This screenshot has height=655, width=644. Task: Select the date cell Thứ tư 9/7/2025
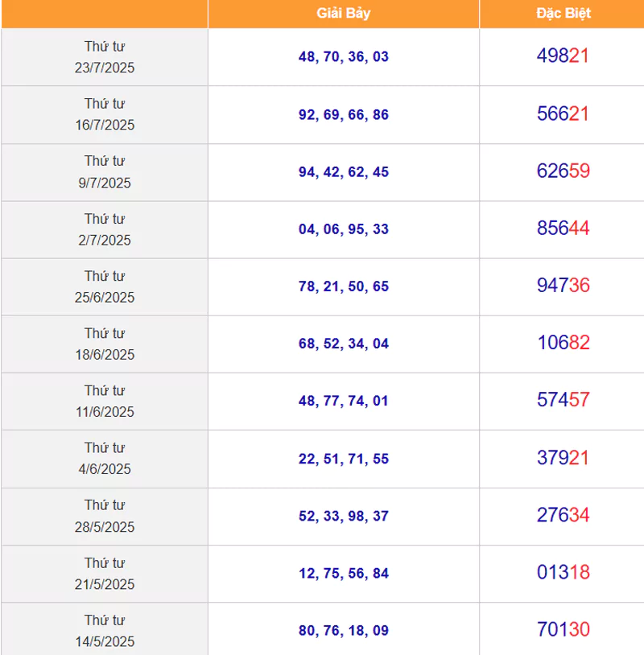(105, 171)
